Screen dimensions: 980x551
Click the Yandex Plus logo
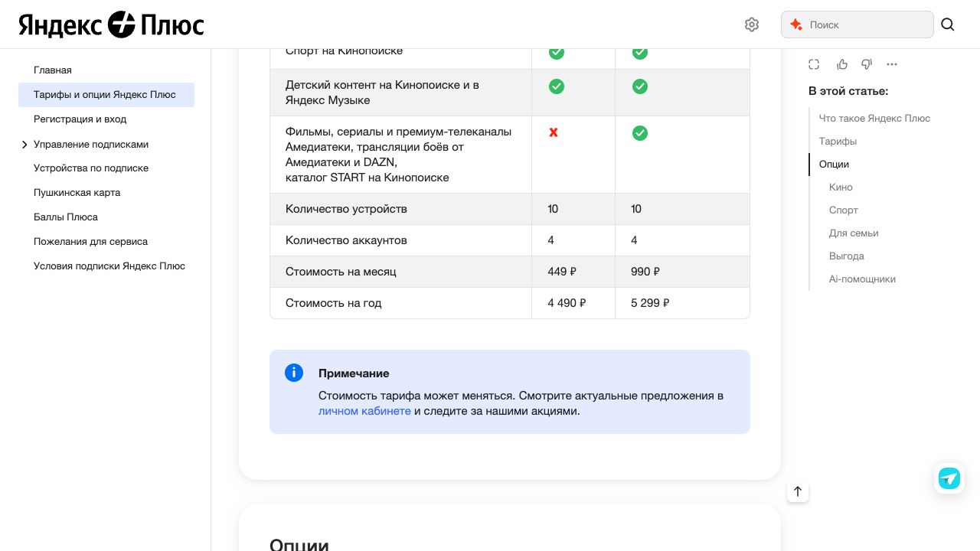coord(112,24)
